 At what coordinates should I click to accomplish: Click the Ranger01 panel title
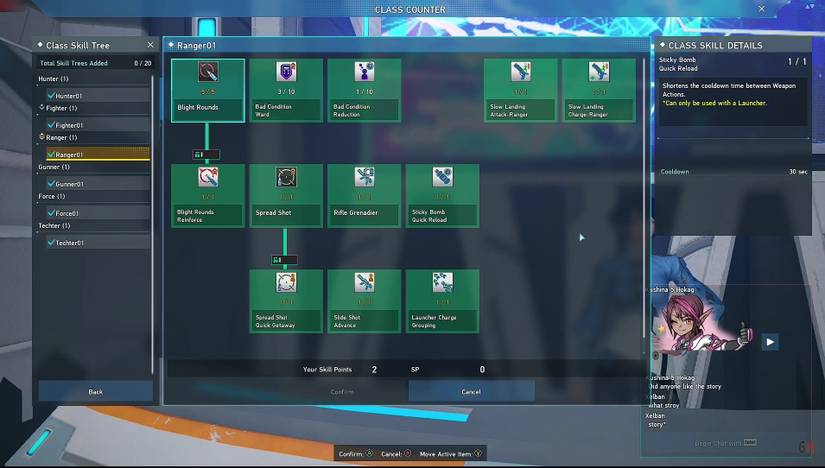[x=196, y=45]
